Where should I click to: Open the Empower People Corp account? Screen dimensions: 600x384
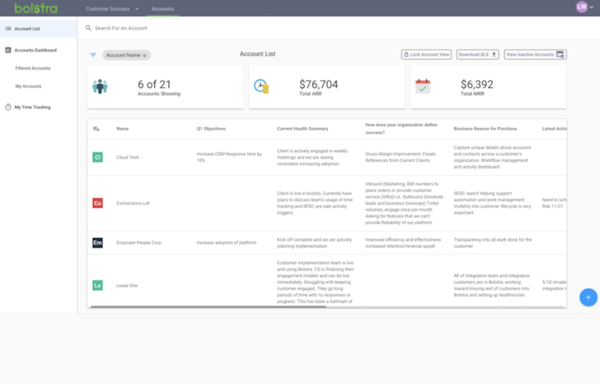point(139,243)
